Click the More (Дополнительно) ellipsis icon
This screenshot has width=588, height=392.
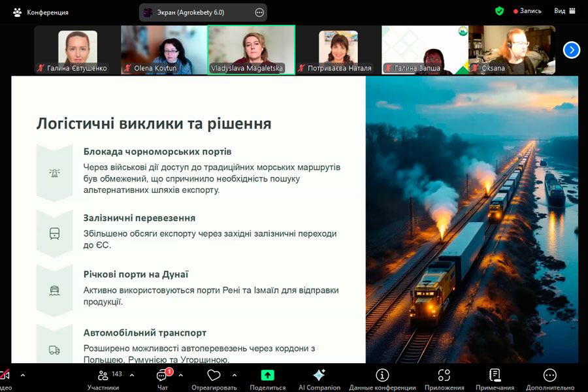[550, 376]
